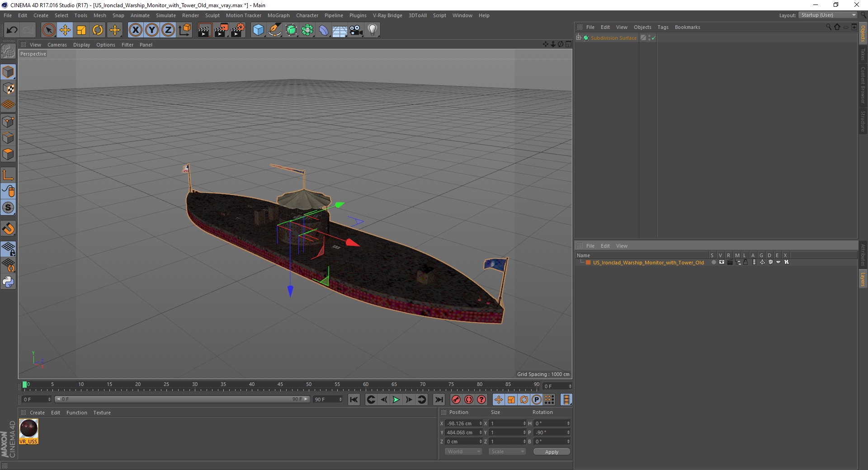Open the World coordinate dropdown
The image size is (868, 470).
[463, 451]
